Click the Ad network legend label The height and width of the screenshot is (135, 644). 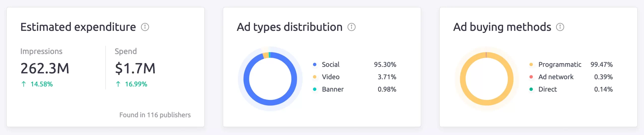coord(556,77)
